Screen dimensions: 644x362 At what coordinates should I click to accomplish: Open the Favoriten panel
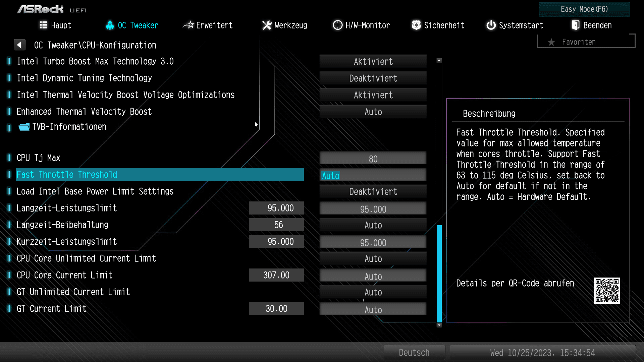(586, 42)
